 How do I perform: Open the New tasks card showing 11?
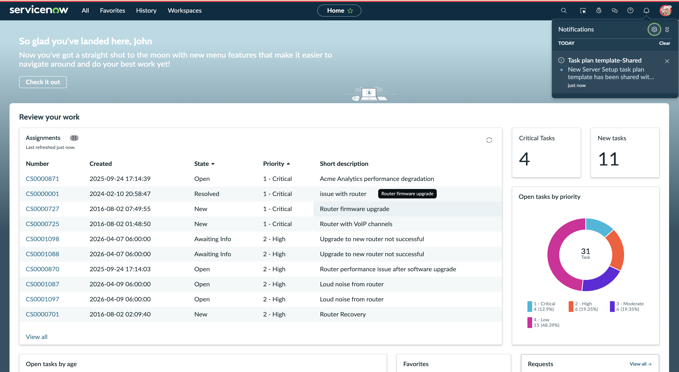[625, 152]
